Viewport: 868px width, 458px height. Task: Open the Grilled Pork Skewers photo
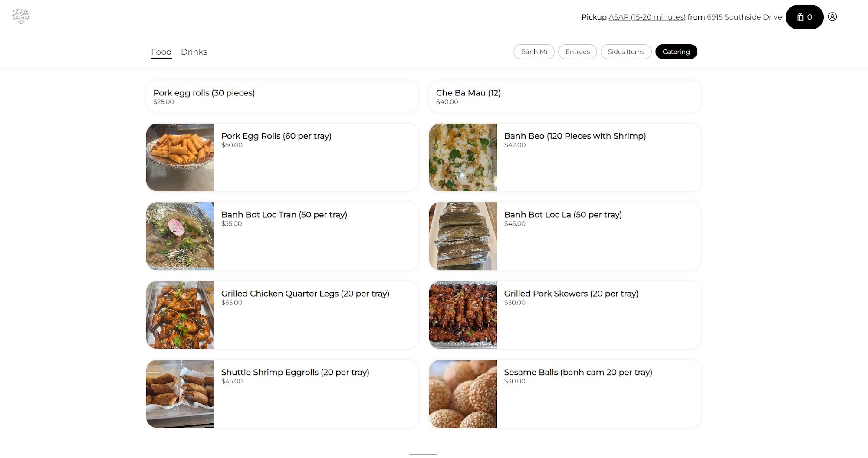point(463,315)
